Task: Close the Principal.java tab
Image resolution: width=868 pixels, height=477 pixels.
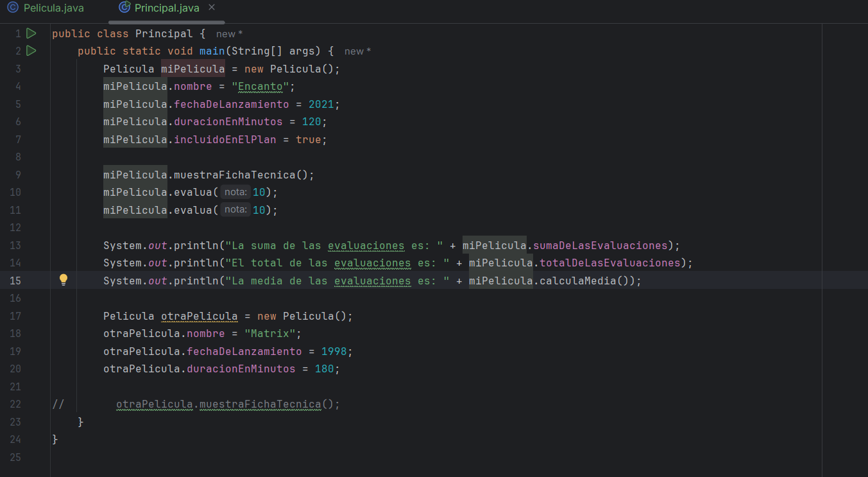Action: click(212, 8)
